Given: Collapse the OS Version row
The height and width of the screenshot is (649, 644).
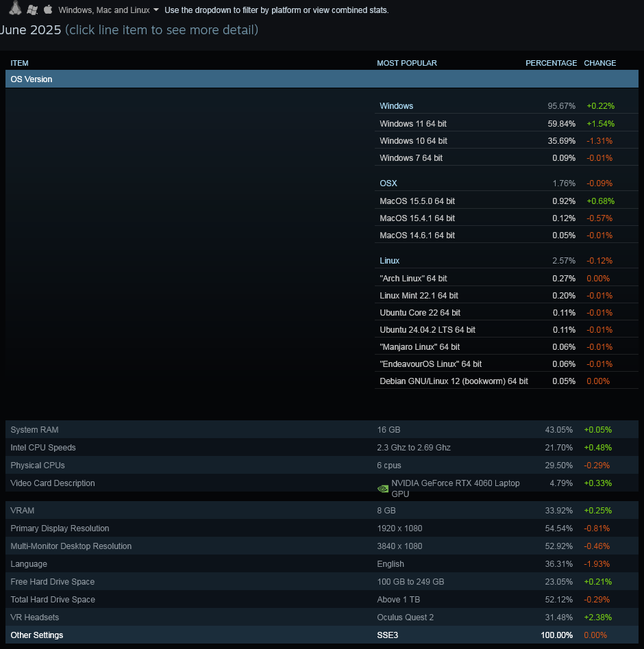Looking at the screenshot, I should point(322,79).
